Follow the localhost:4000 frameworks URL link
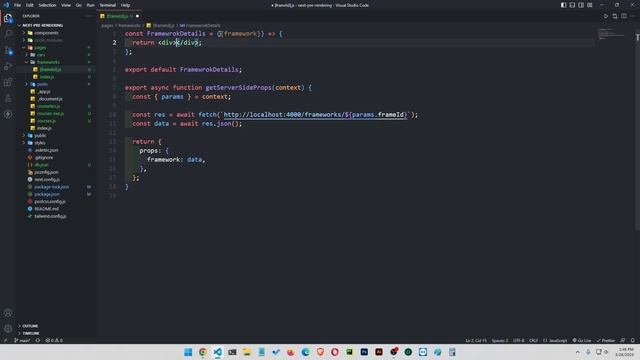Viewport: 640px width, 360px height. [x=315, y=115]
